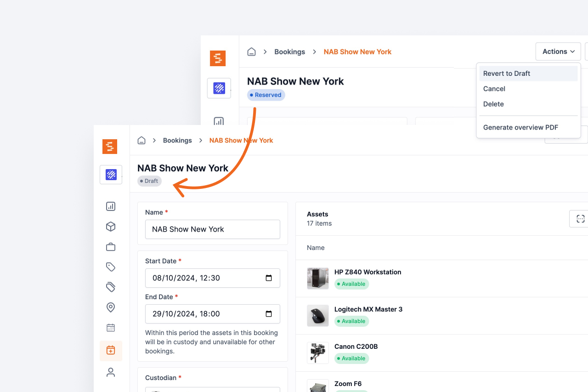The width and height of the screenshot is (588, 392).
Task: Open the End Date calendar picker
Action: pyautogui.click(x=269, y=314)
